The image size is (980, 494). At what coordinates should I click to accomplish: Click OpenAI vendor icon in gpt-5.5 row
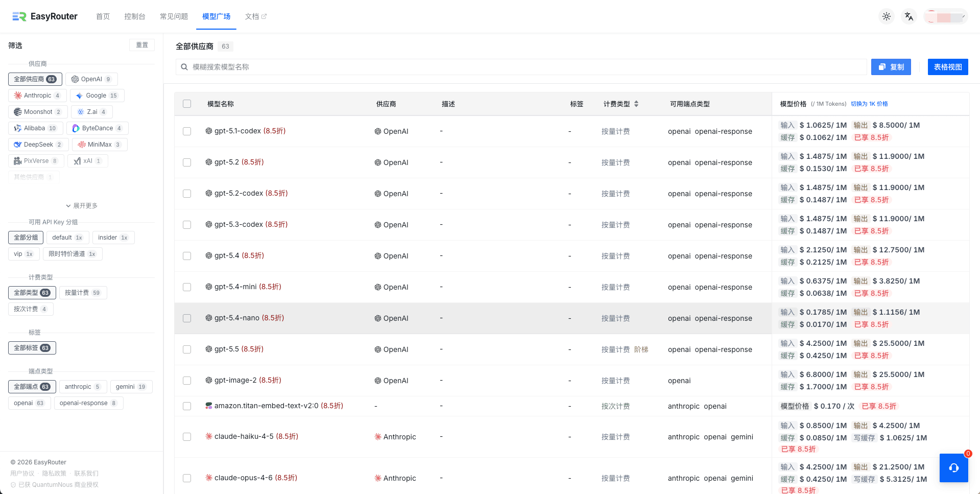point(378,349)
